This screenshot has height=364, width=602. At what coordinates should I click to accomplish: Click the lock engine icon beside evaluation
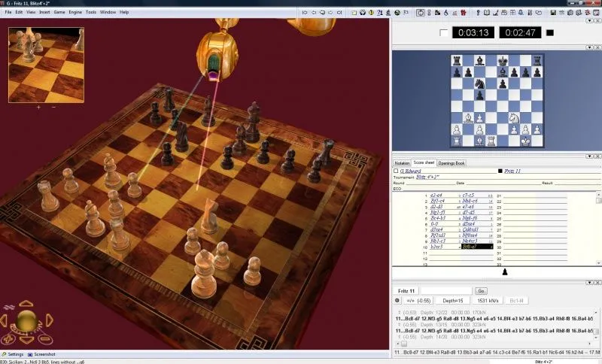397,300
